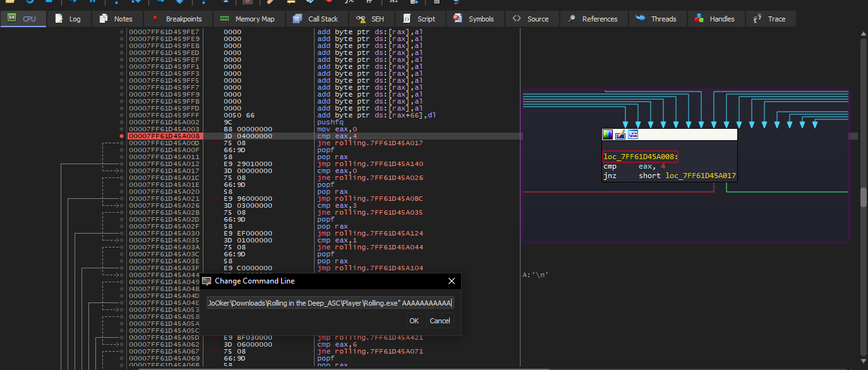Toggle breakpoint dot at address 00007FF61D45A017
The height and width of the screenshot is (370, 868).
(x=121, y=171)
